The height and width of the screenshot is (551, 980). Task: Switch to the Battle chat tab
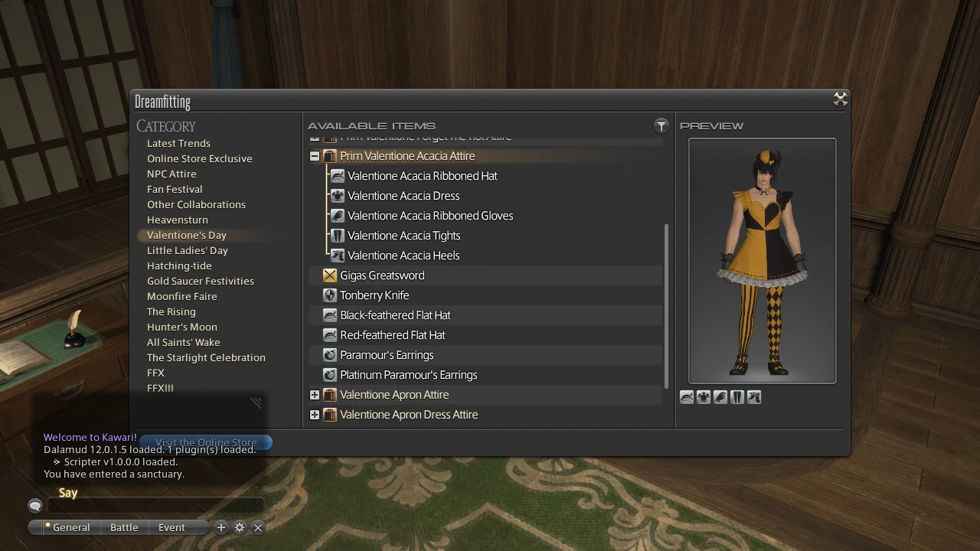[x=124, y=527]
